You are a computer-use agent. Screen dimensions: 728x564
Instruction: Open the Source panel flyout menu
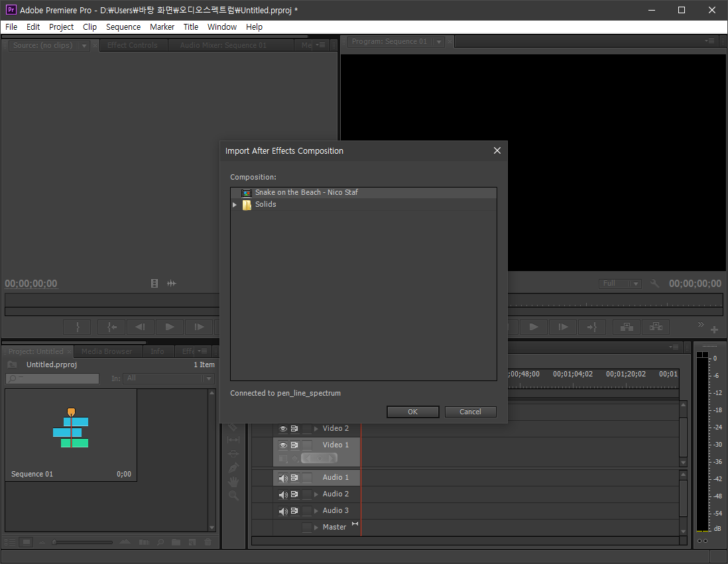click(321, 45)
